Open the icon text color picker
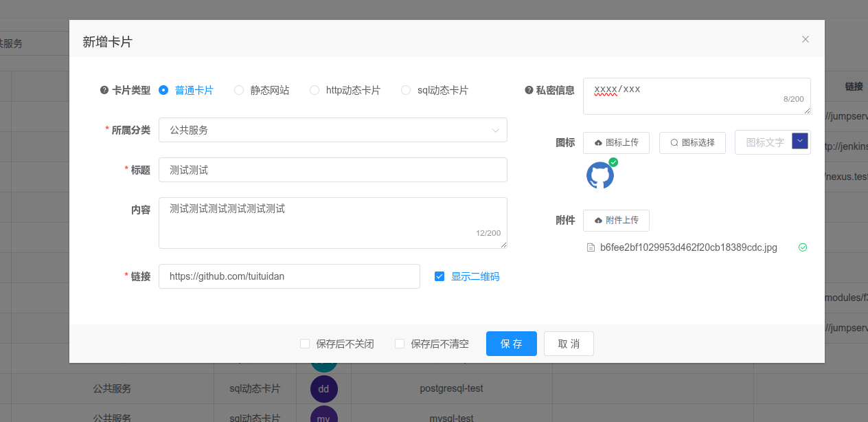 (x=800, y=141)
